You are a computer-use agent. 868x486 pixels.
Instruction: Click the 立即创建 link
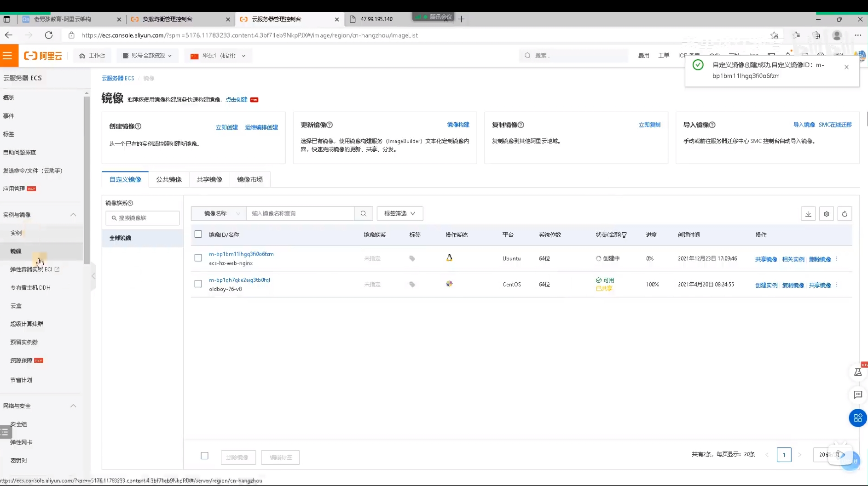[226, 127]
